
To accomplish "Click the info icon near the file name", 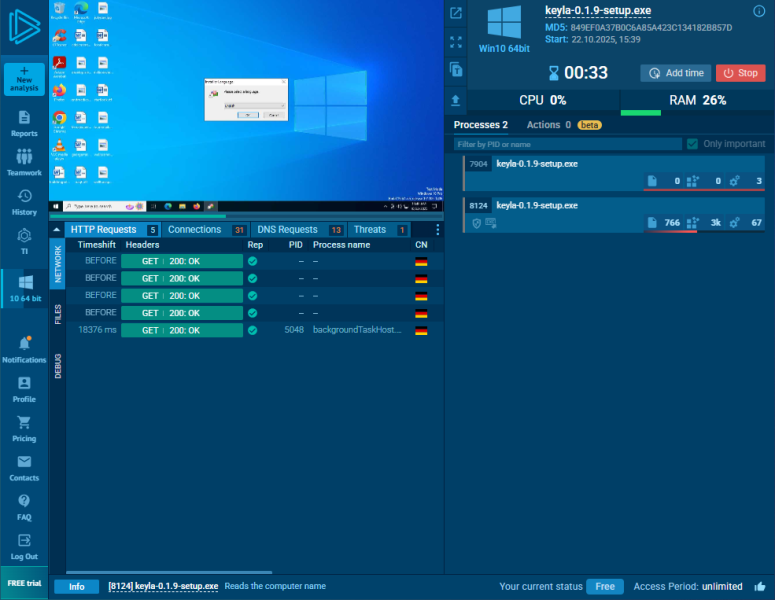I will 759,11.
